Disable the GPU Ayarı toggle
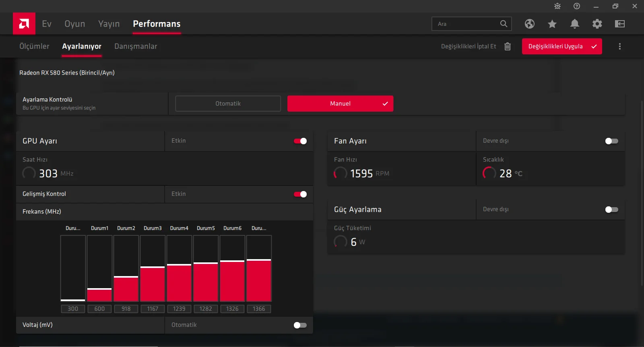644x347 pixels. point(300,141)
